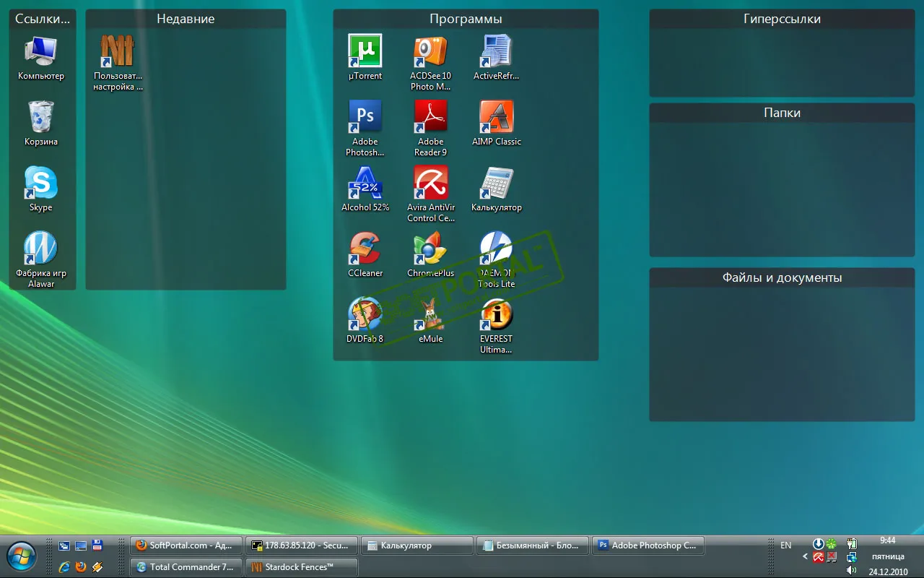Screen dimensions: 924x578
Task: Click the Файлы и документы fence header
Action: pyautogui.click(x=782, y=277)
